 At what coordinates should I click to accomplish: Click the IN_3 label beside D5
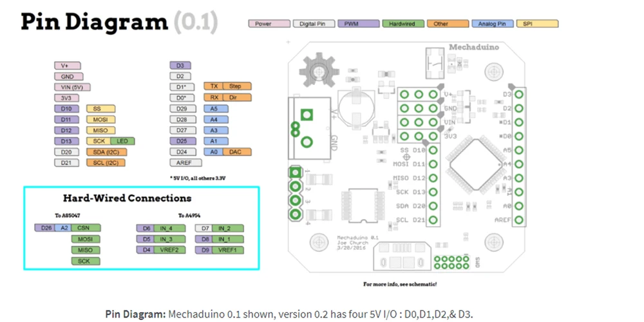pyautogui.click(x=169, y=239)
